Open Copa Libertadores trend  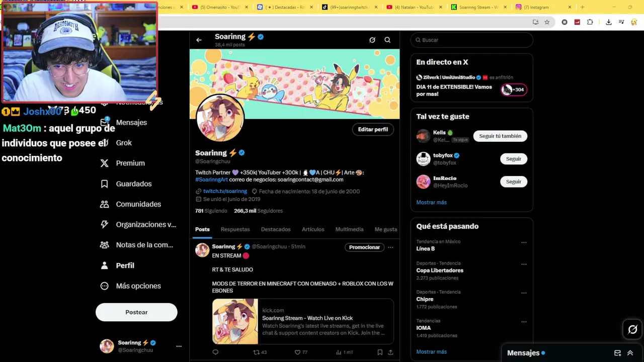471,270
